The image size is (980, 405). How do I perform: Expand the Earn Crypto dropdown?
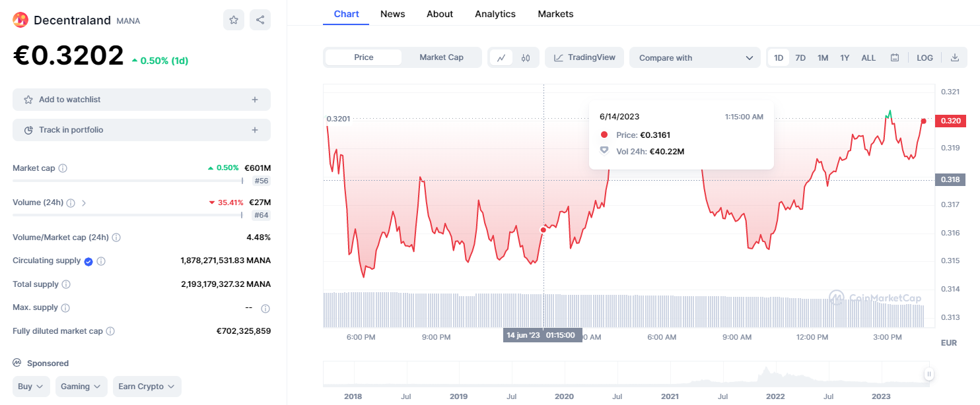pos(147,387)
